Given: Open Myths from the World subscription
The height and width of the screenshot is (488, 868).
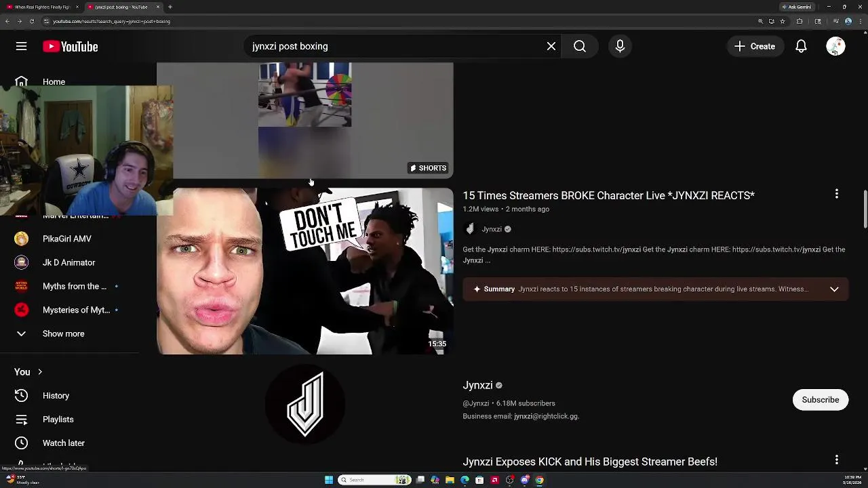Looking at the screenshot, I should click(74, 286).
